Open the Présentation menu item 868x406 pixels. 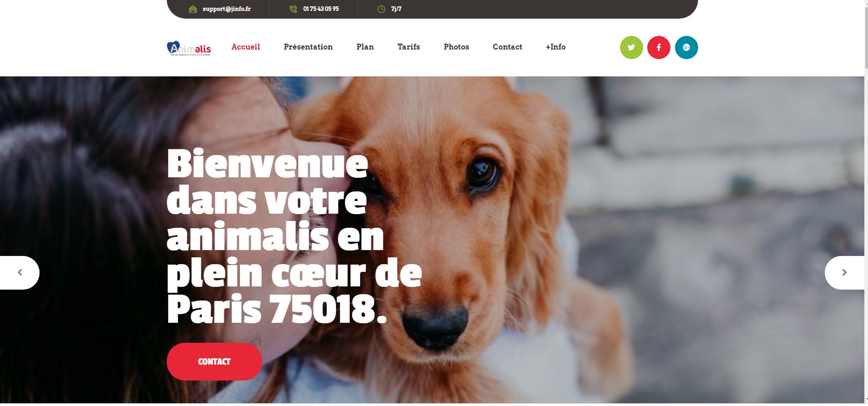308,47
